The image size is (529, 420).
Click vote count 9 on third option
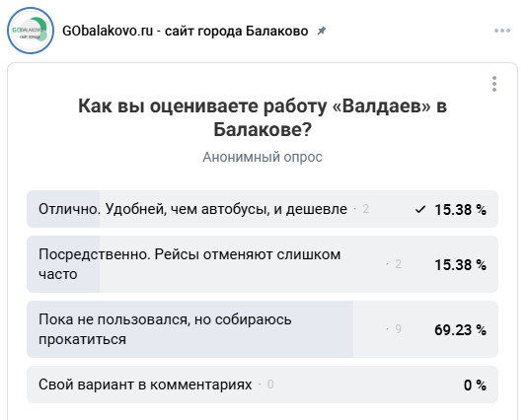[398, 329]
